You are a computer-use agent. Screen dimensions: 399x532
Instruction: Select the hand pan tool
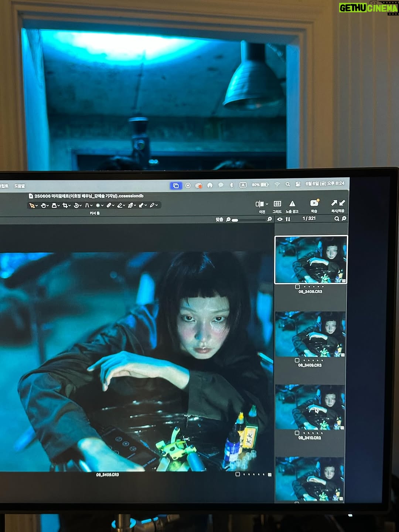click(x=43, y=205)
